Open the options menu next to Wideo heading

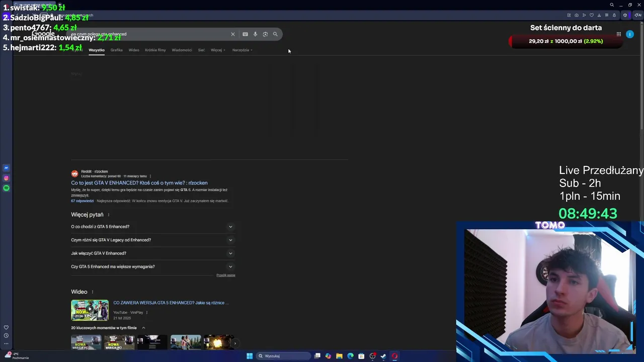[x=92, y=292]
